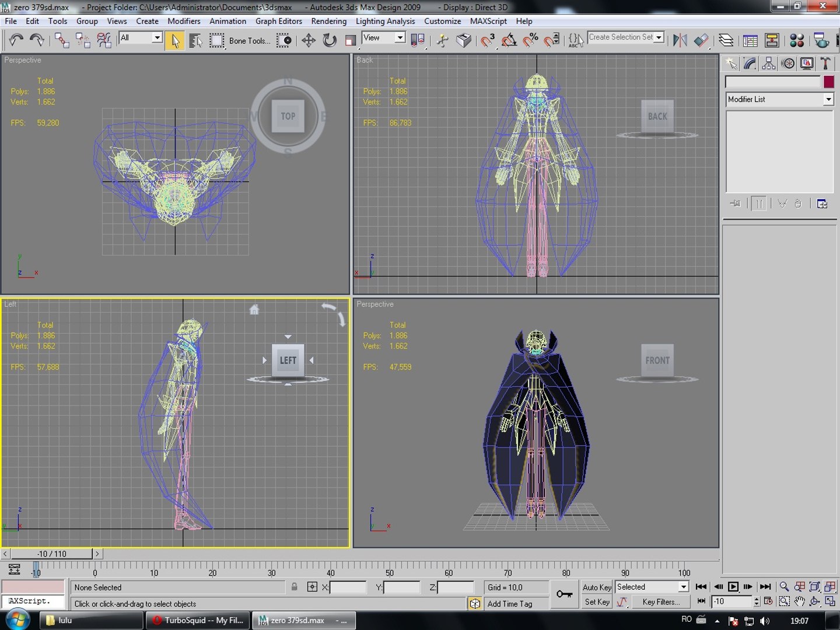Open Curve Editor from the toolbar

tap(750, 40)
